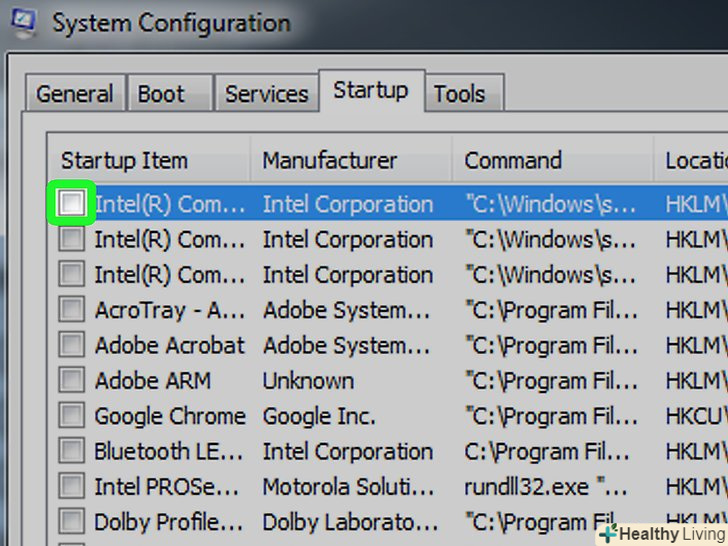Open the Tools tab
Image resolution: width=728 pixels, height=546 pixels.
pos(459,94)
